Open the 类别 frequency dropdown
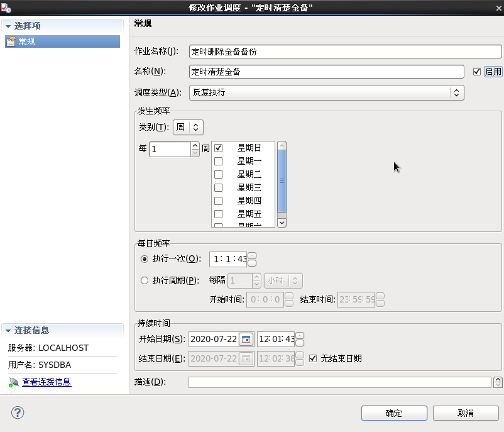The height and width of the screenshot is (432, 504). click(x=188, y=127)
